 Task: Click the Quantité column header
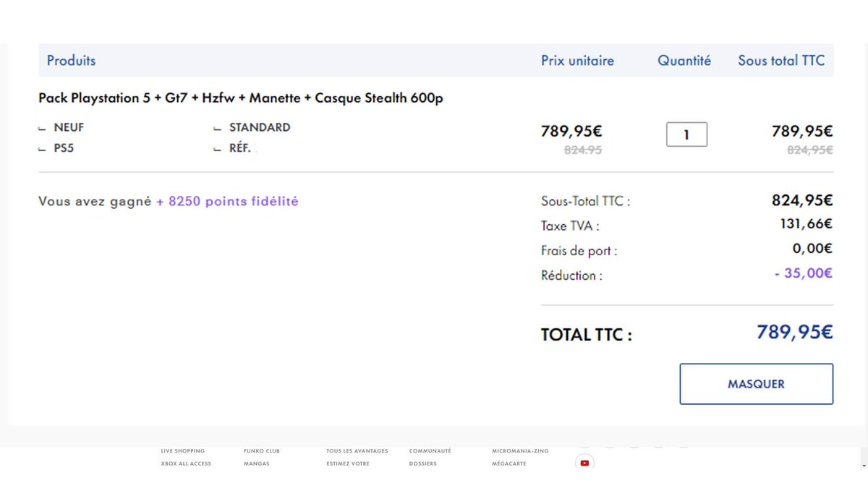point(684,61)
